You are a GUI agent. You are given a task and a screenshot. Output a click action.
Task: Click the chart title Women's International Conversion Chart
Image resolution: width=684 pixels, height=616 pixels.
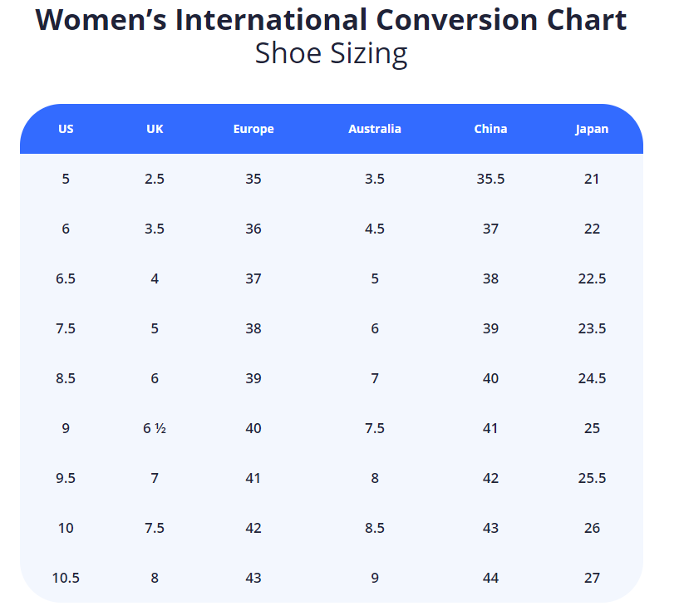tap(331, 19)
